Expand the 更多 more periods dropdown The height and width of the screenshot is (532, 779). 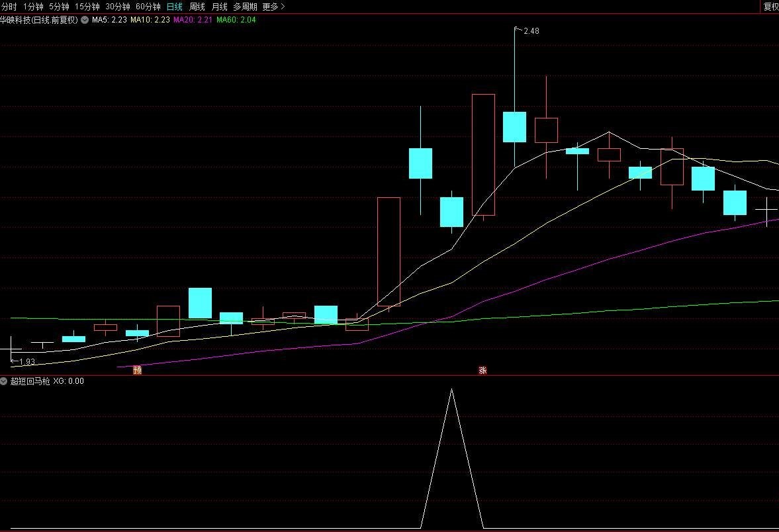coord(274,7)
